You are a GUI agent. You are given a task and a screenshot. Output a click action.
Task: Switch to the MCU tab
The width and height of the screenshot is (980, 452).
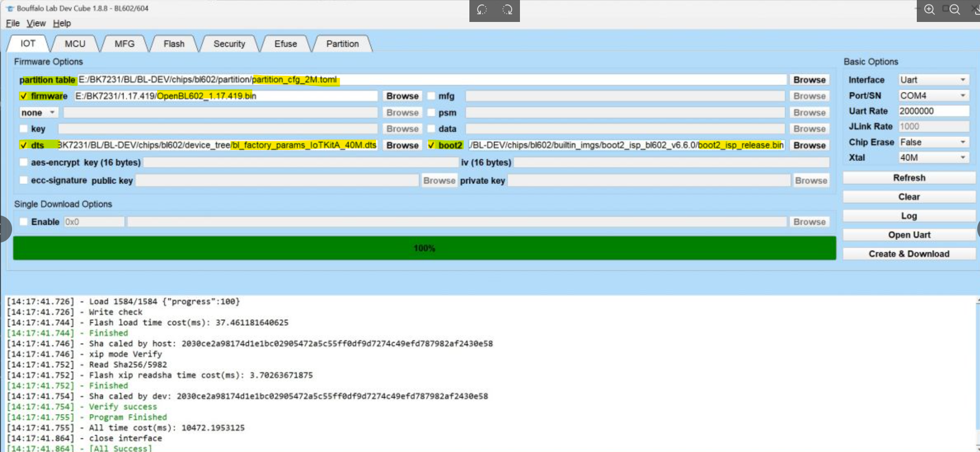pyautogui.click(x=75, y=43)
